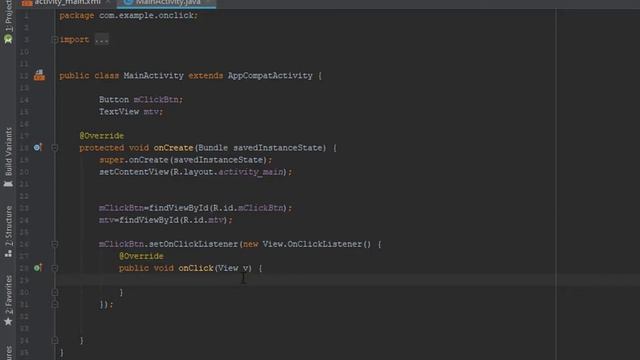Click fold marker beside the '});' line
Image resolution: width=640 pixels, height=360 pixels.
click(x=54, y=304)
